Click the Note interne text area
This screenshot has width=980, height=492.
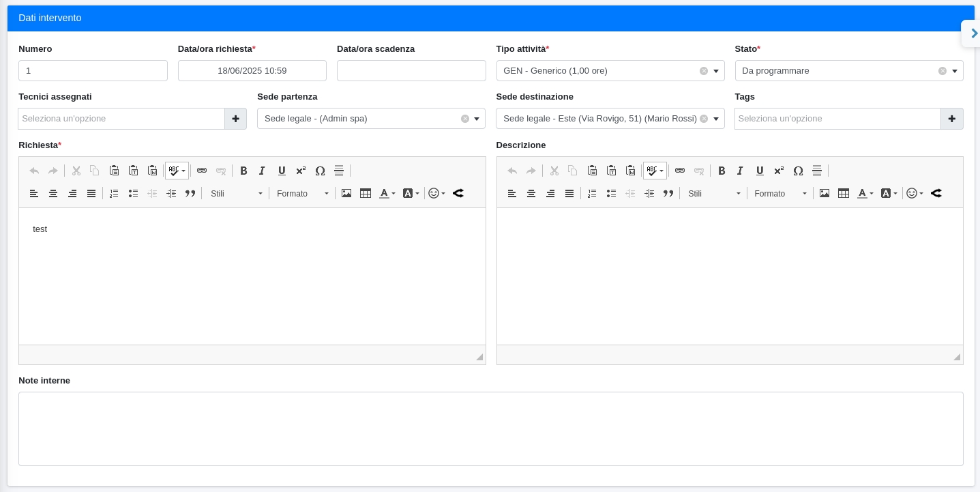click(490, 429)
